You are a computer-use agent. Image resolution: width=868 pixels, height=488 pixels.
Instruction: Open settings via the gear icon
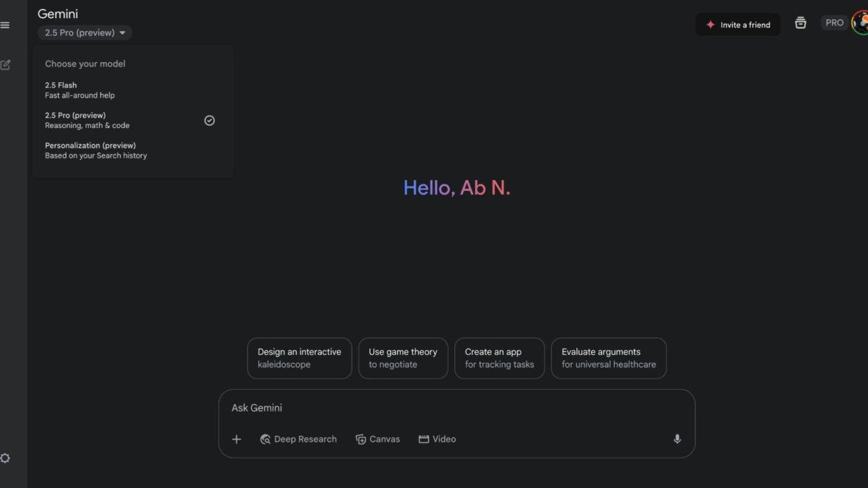pos(5,458)
